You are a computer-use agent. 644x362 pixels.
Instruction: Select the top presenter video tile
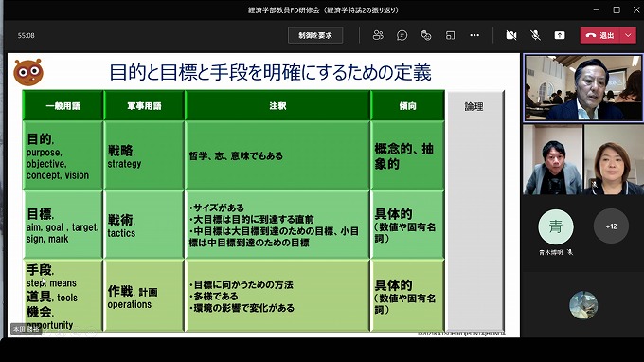point(583,88)
